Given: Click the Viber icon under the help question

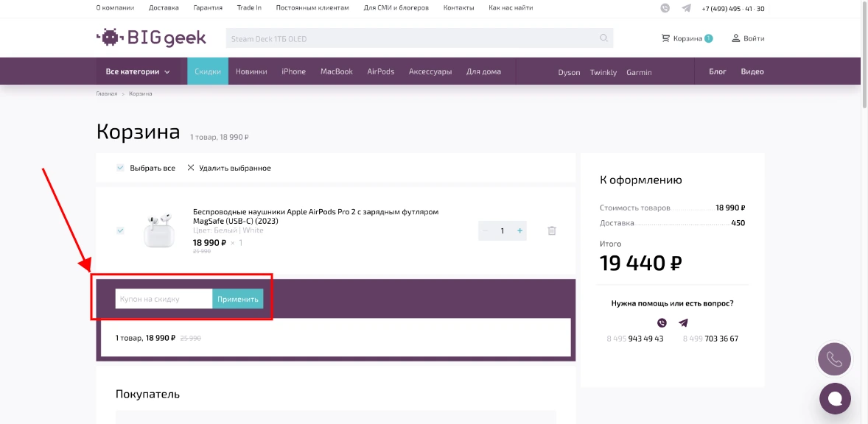Looking at the screenshot, I should pos(662,322).
